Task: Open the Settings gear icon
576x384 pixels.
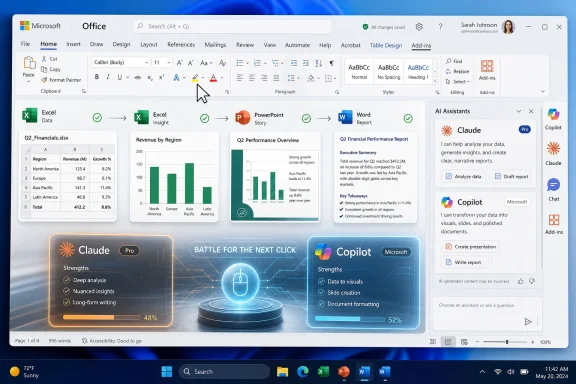Action: click(419, 26)
